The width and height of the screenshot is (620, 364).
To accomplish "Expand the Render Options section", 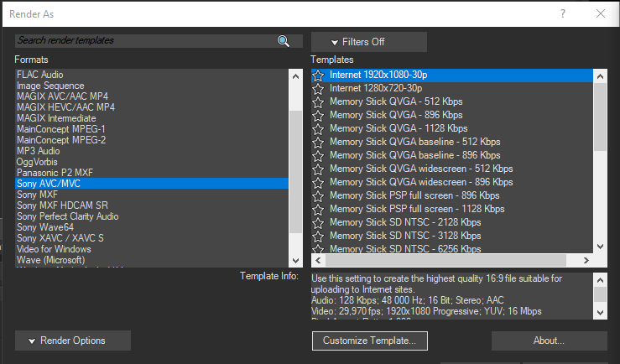I will (x=73, y=341).
